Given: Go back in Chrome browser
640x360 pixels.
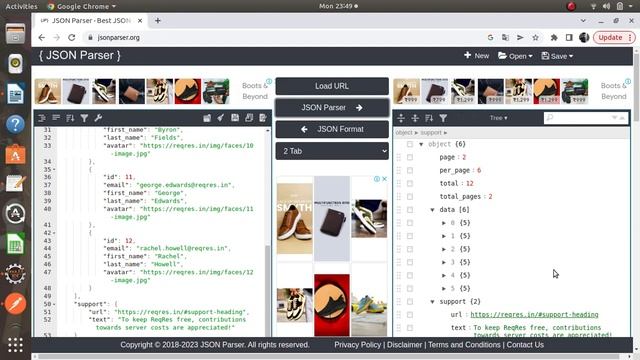Looking at the screenshot, I should pos(42,38).
